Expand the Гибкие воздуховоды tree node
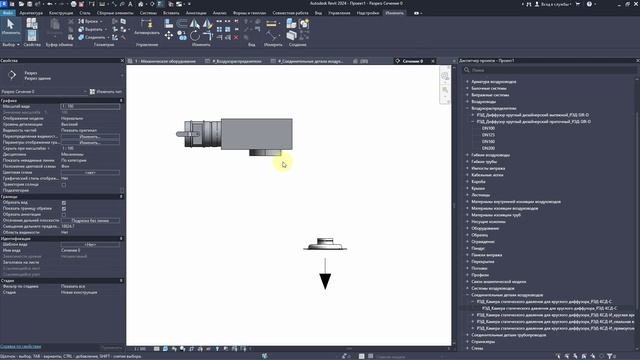Image resolution: width=640 pixels, height=360 pixels. coord(468,155)
